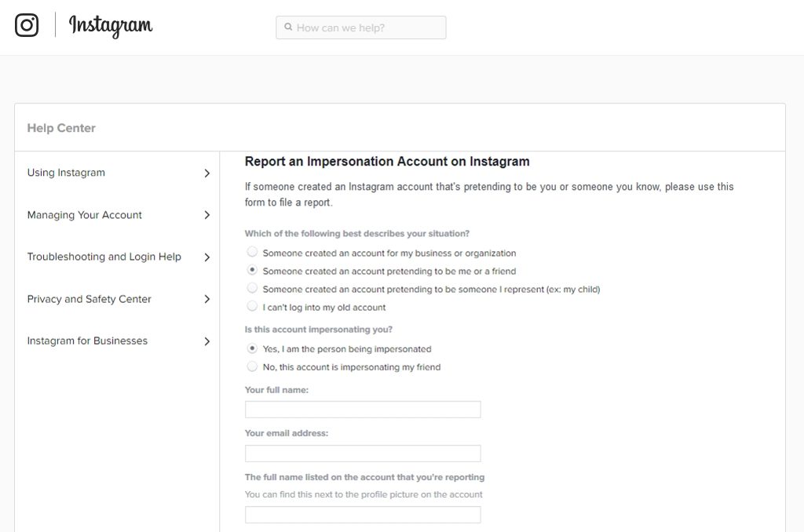Click the 'Your full name' text field

coord(363,410)
